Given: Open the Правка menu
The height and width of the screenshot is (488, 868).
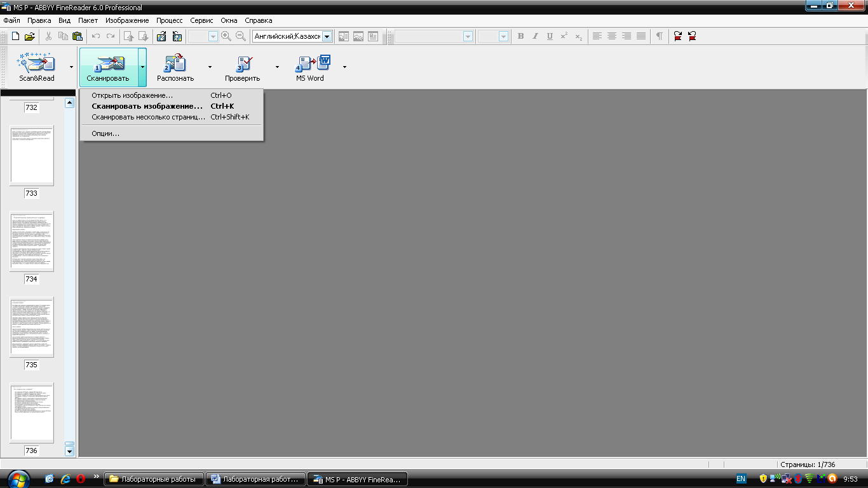Looking at the screenshot, I should tap(39, 20).
